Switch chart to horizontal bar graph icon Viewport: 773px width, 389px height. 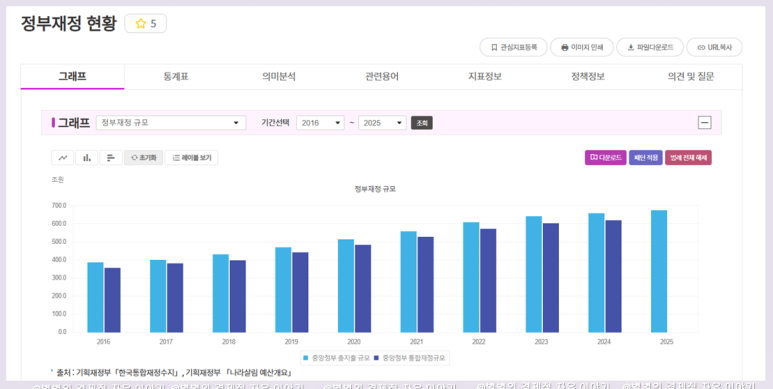pyautogui.click(x=111, y=158)
